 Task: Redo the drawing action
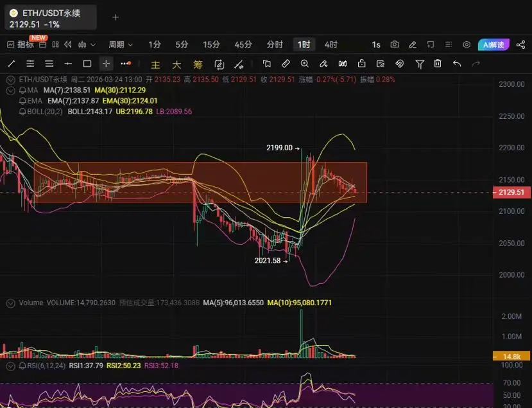(x=476, y=64)
